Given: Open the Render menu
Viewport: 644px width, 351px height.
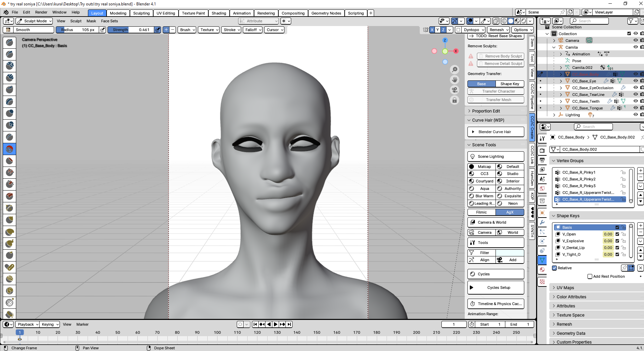Looking at the screenshot, I should pyautogui.click(x=41, y=12).
